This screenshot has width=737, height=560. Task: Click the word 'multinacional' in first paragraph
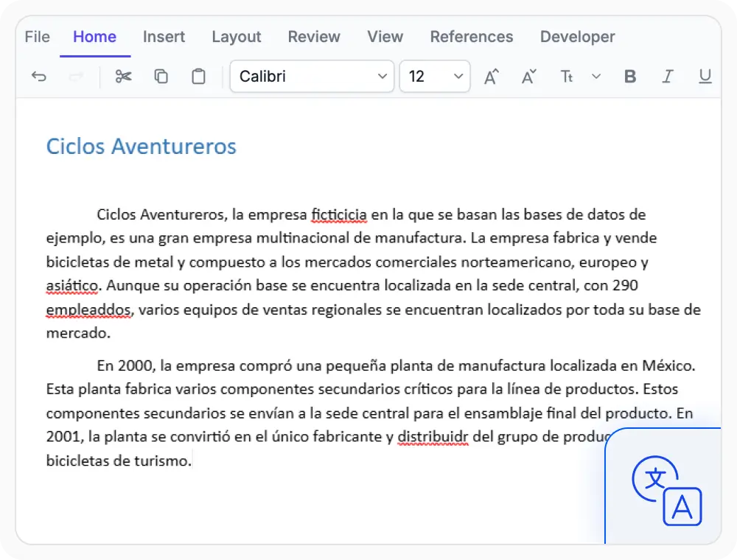point(303,238)
